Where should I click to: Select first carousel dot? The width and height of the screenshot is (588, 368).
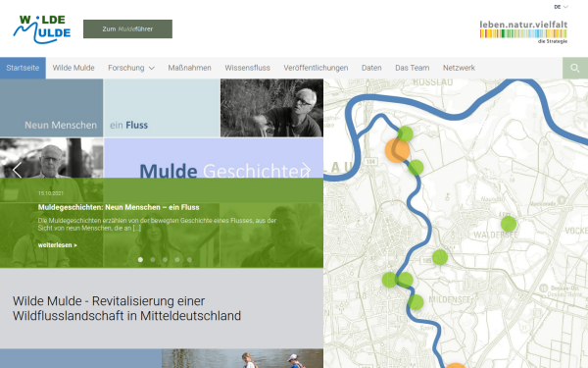pyautogui.click(x=140, y=259)
